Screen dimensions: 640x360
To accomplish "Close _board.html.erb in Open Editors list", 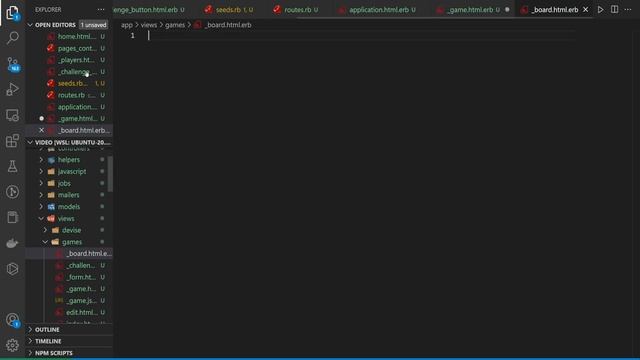I will tap(41, 130).
